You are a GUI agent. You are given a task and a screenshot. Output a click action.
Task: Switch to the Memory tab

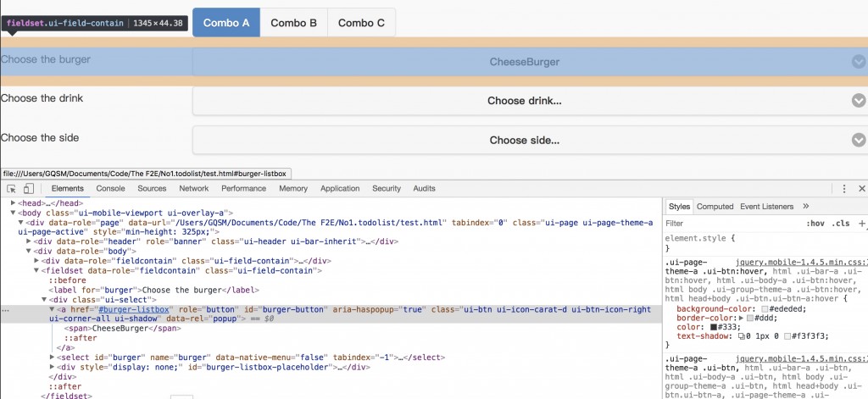(x=293, y=188)
